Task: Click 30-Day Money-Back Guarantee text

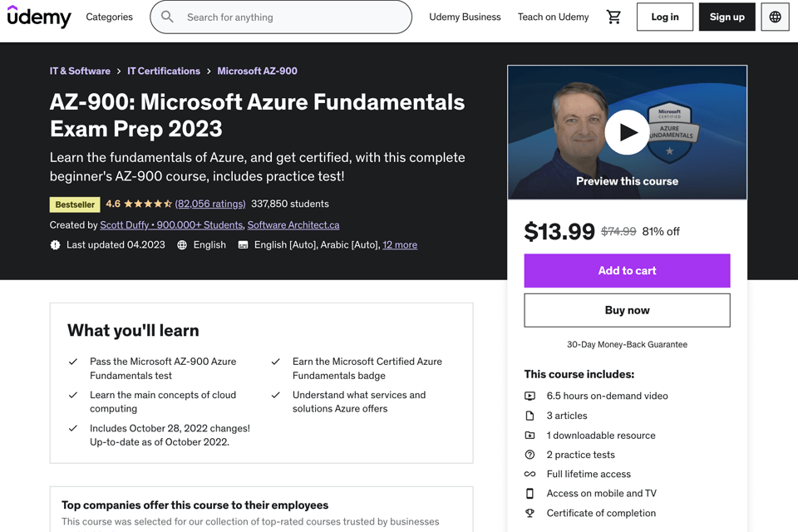Action: click(x=627, y=345)
